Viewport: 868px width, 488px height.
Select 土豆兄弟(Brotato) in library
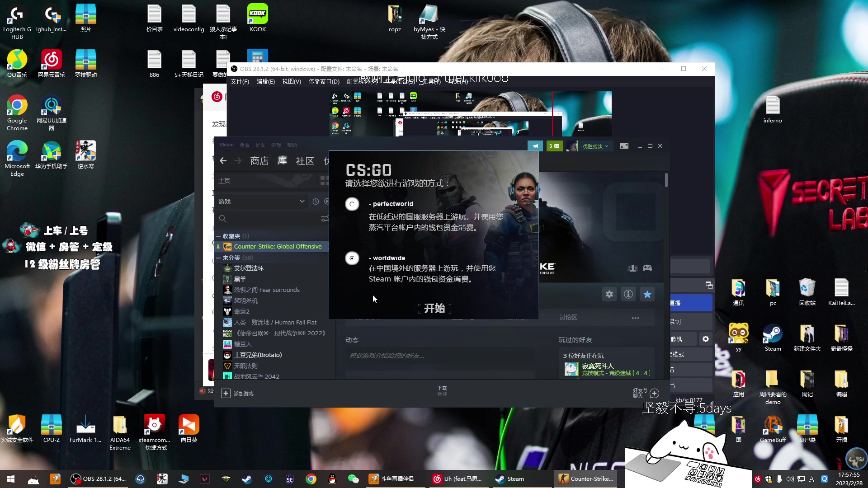[258, 355]
